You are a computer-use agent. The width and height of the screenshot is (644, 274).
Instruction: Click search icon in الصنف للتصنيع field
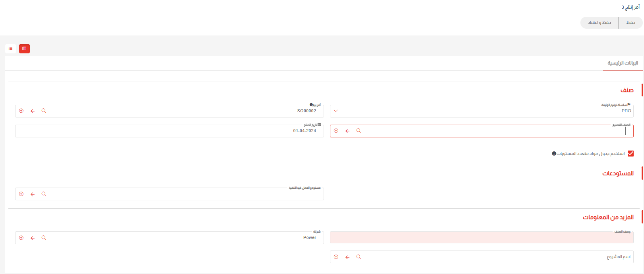[x=359, y=131]
